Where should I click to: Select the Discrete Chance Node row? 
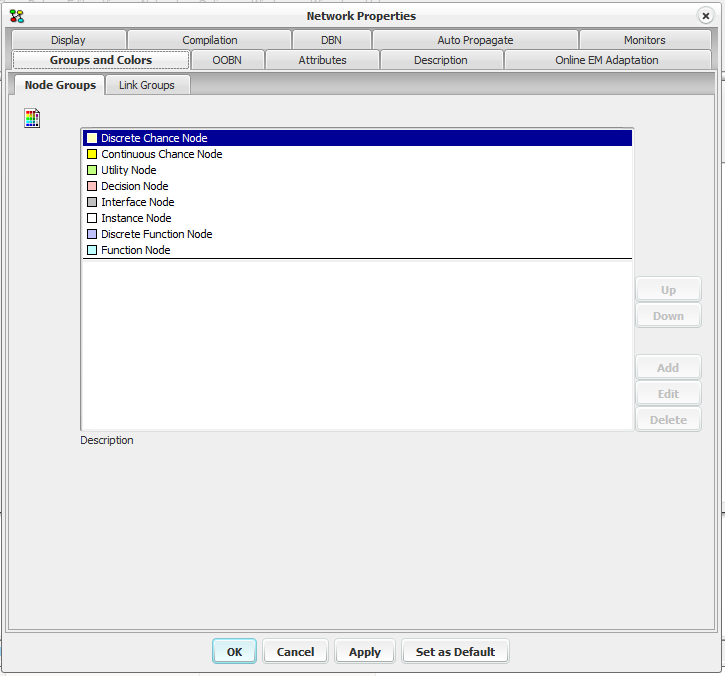pos(357,138)
